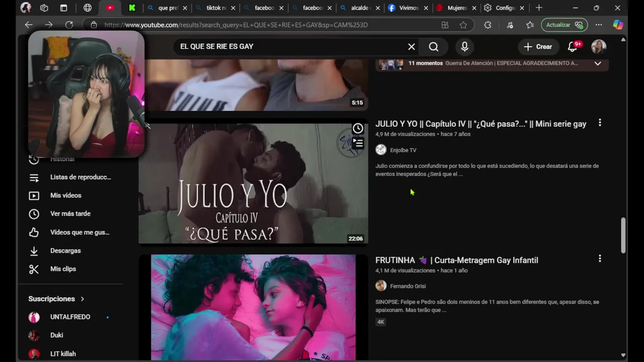Switch to the YouTube tab
The width and height of the screenshot is (644, 362).
click(x=110, y=8)
